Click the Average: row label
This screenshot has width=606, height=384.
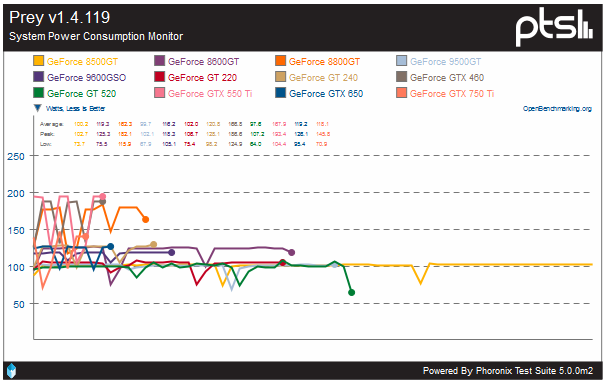click(51, 124)
